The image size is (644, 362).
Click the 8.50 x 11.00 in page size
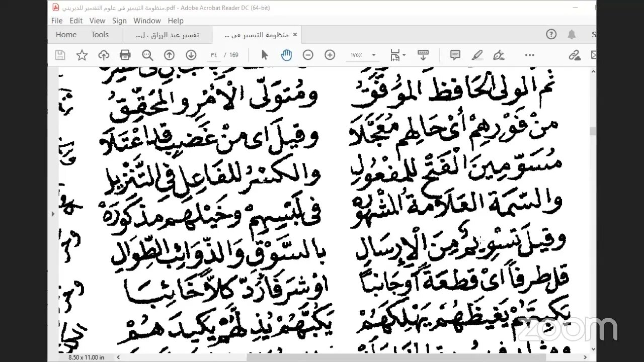point(86,357)
